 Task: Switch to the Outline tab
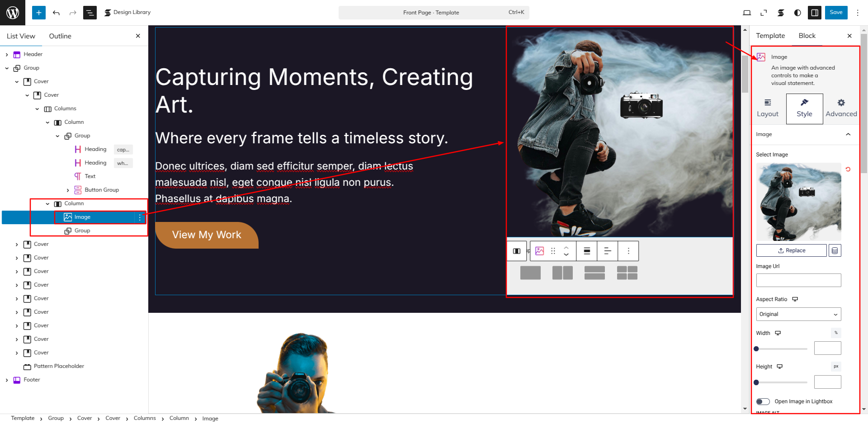60,36
